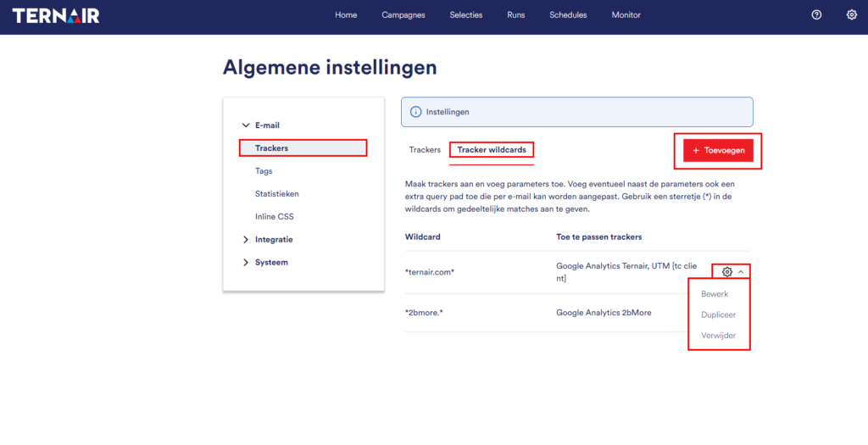Screen dimensions: 868x445
Task: Open Monitor in the top navigation
Action: pos(626,15)
